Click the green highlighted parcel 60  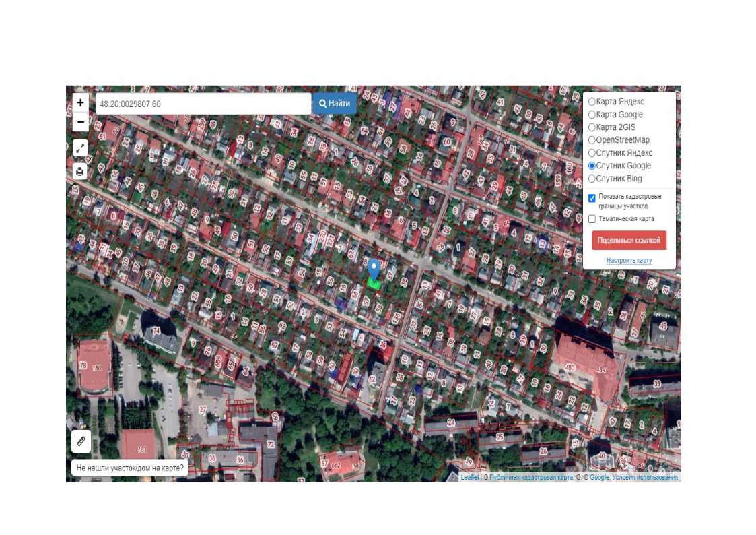pos(374,284)
